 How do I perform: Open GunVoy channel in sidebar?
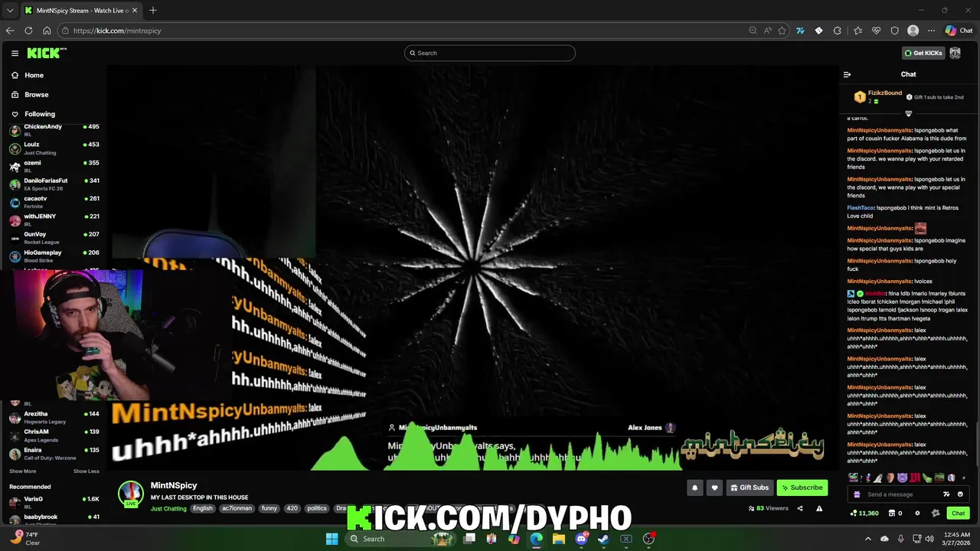pos(54,237)
